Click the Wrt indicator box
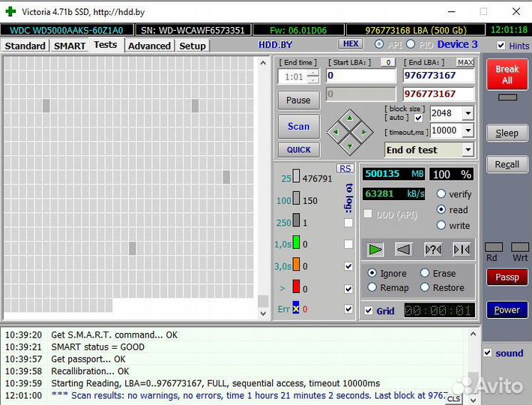This screenshot has width=532, height=405. click(x=520, y=247)
